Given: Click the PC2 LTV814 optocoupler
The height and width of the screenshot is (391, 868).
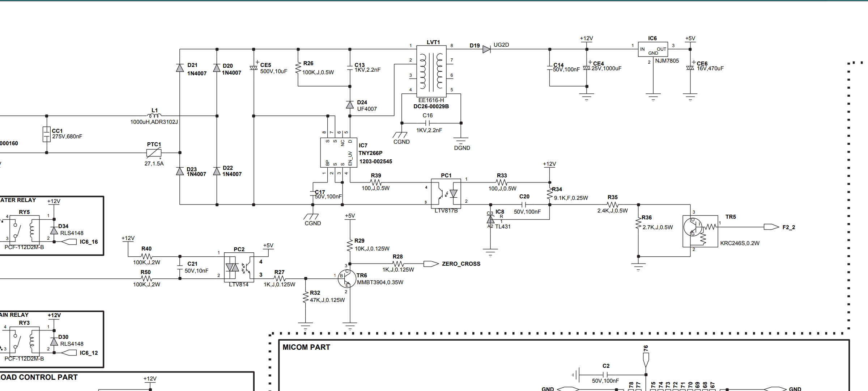Looking at the screenshot, I should (239, 267).
